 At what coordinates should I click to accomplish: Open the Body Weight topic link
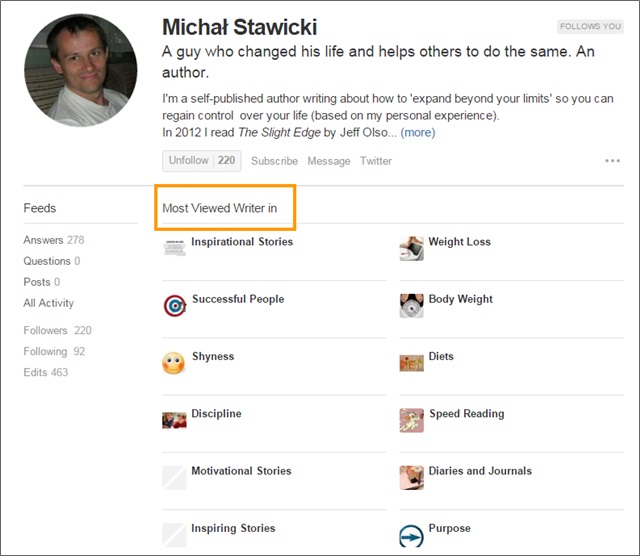[x=461, y=299]
